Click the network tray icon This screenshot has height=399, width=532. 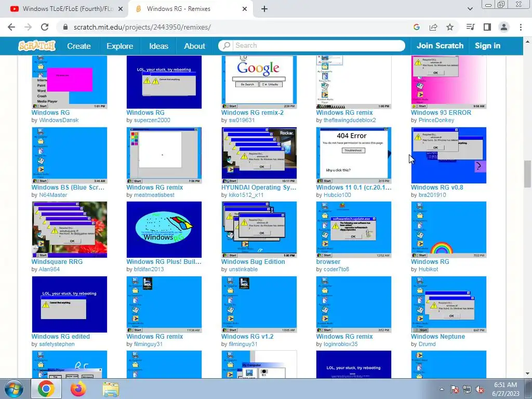(x=467, y=389)
